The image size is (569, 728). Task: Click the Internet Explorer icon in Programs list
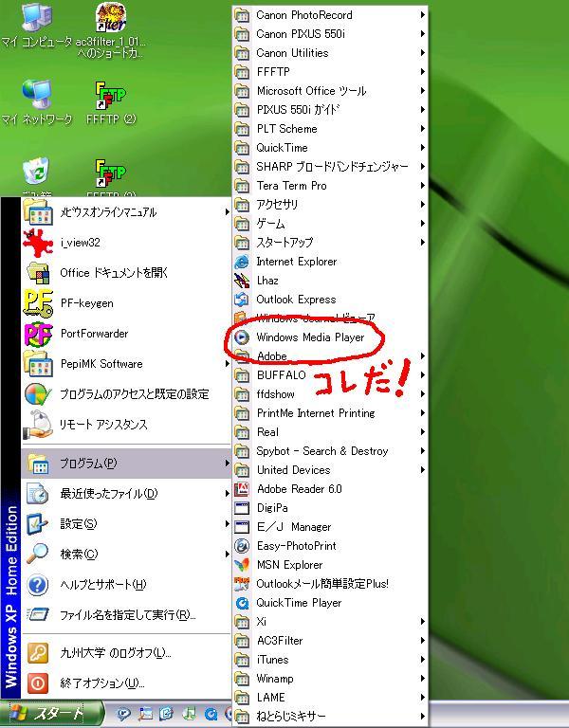[x=242, y=262]
